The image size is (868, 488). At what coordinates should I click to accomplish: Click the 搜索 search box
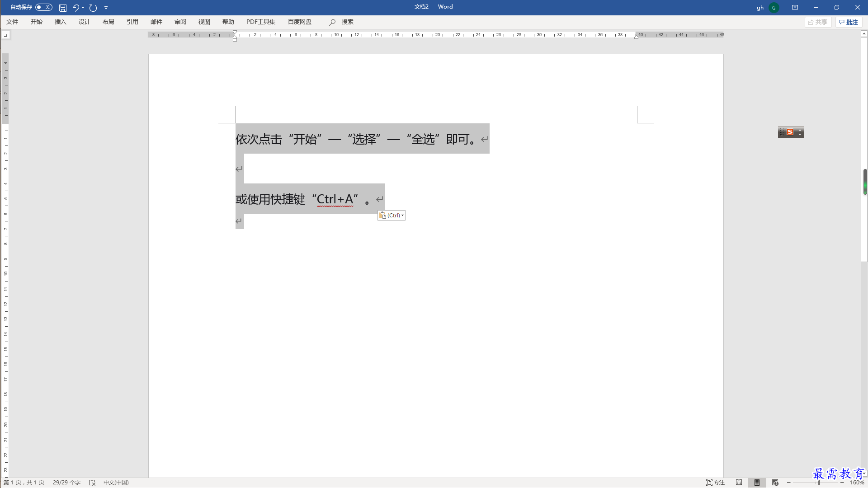tap(347, 22)
